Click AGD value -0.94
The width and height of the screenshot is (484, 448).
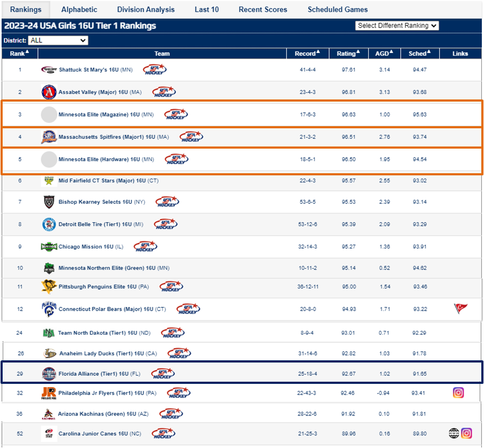(x=383, y=393)
